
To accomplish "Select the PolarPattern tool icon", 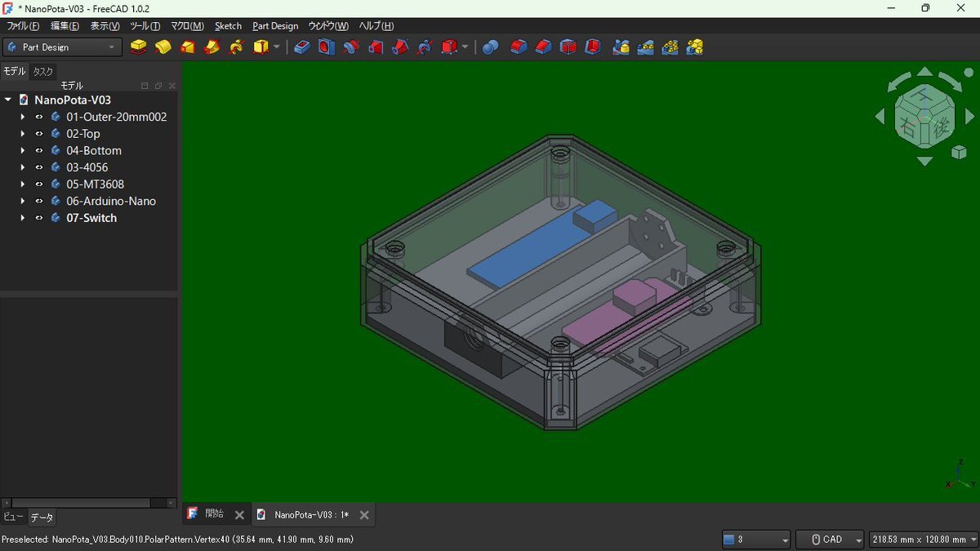I will click(x=670, y=47).
